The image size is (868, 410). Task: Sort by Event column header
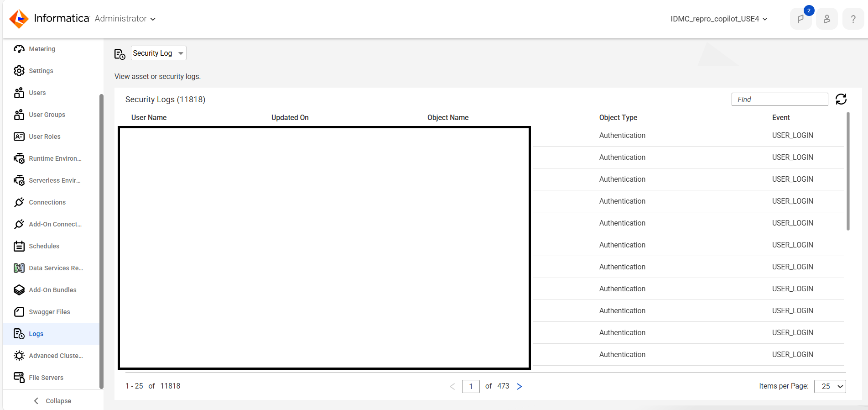click(x=781, y=117)
